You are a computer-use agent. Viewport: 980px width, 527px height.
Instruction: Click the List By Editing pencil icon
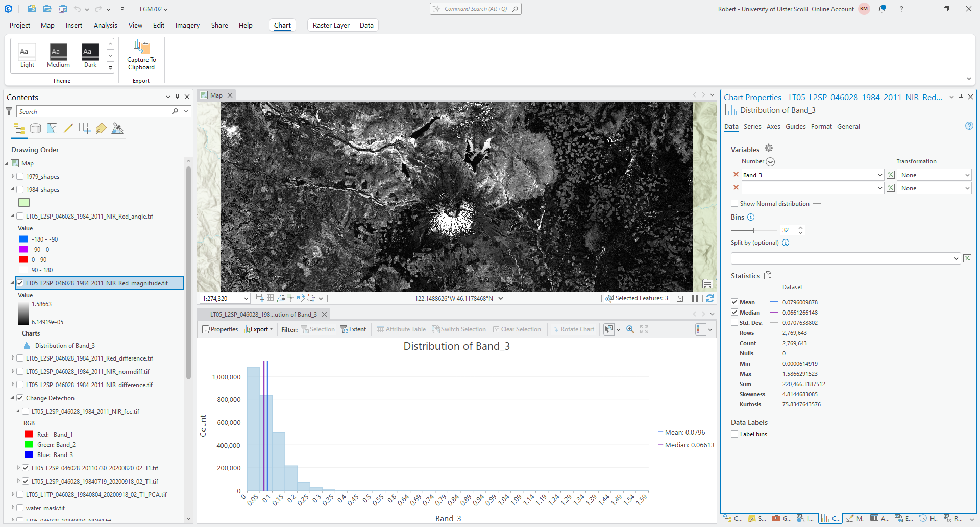[x=68, y=129]
